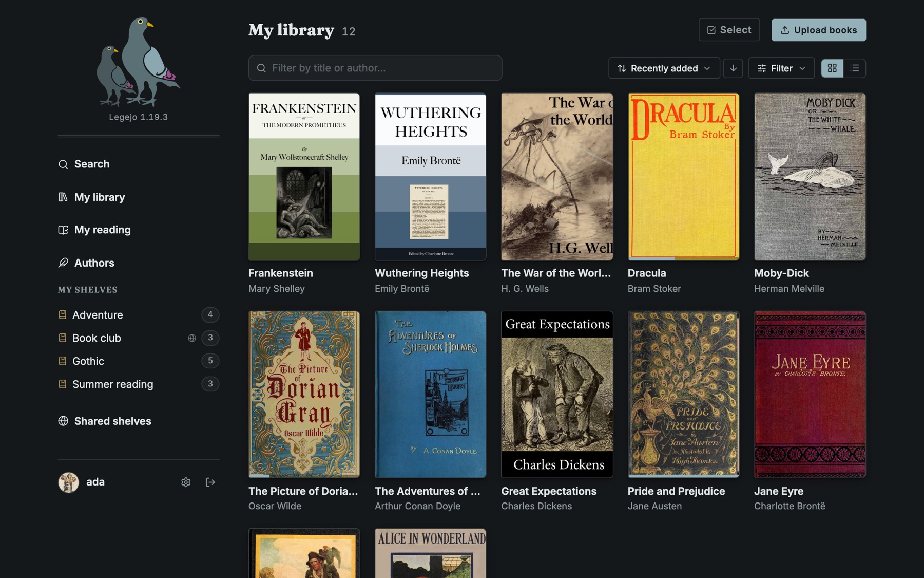Screen dimensions: 924x578
Task: Click the Bram Stoker author name
Action: pos(654,289)
